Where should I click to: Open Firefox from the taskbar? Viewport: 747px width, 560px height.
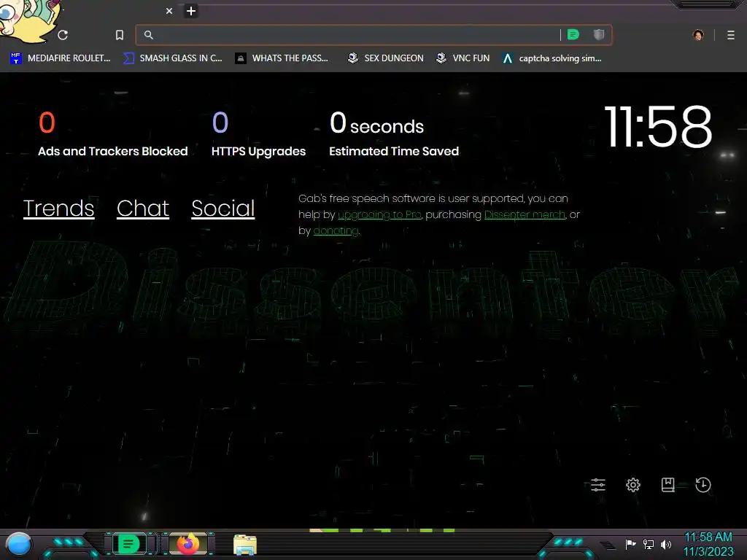[188, 544]
